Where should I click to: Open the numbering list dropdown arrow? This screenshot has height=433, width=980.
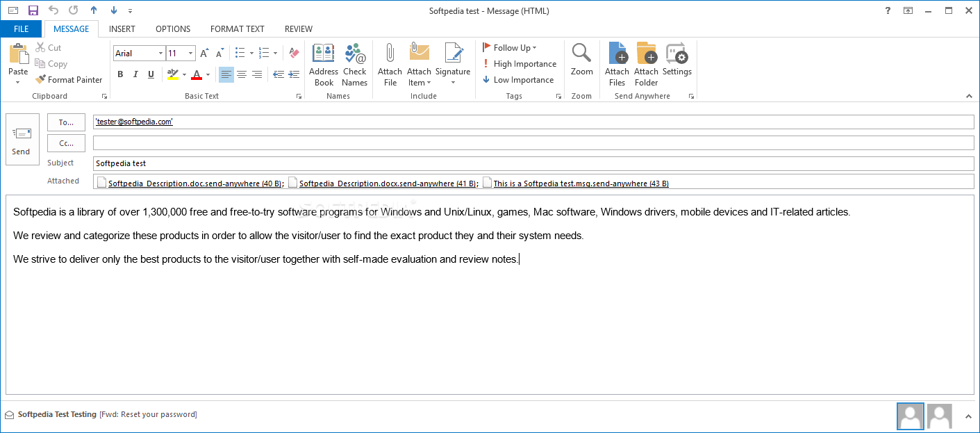(275, 54)
